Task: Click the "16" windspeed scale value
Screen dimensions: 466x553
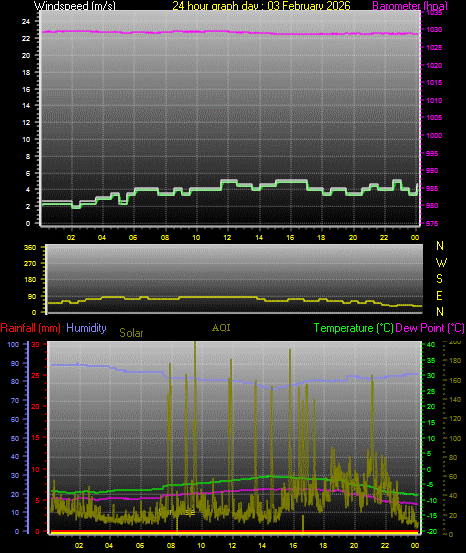Action: click(x=26, y=89)
